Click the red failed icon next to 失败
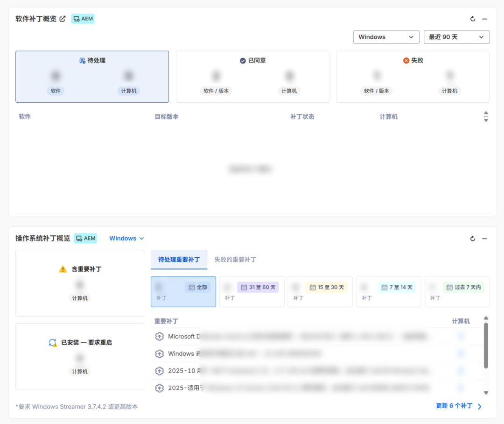The image size is (504, 424). (x=406, y=61)
